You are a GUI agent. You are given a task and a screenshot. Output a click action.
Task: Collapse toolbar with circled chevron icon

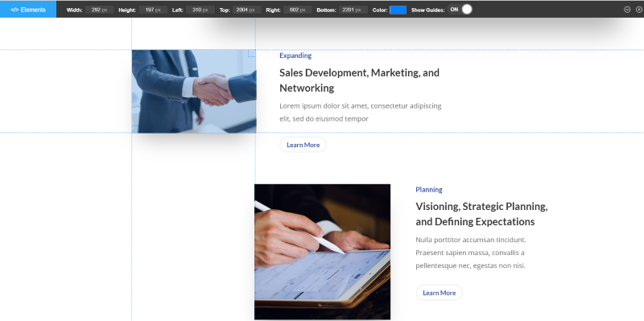pyautogui.click(x=627, y=10)
